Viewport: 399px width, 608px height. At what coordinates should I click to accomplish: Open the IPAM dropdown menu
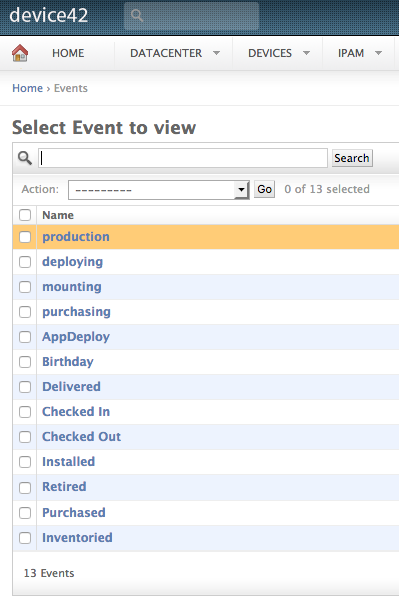point(360,53)
